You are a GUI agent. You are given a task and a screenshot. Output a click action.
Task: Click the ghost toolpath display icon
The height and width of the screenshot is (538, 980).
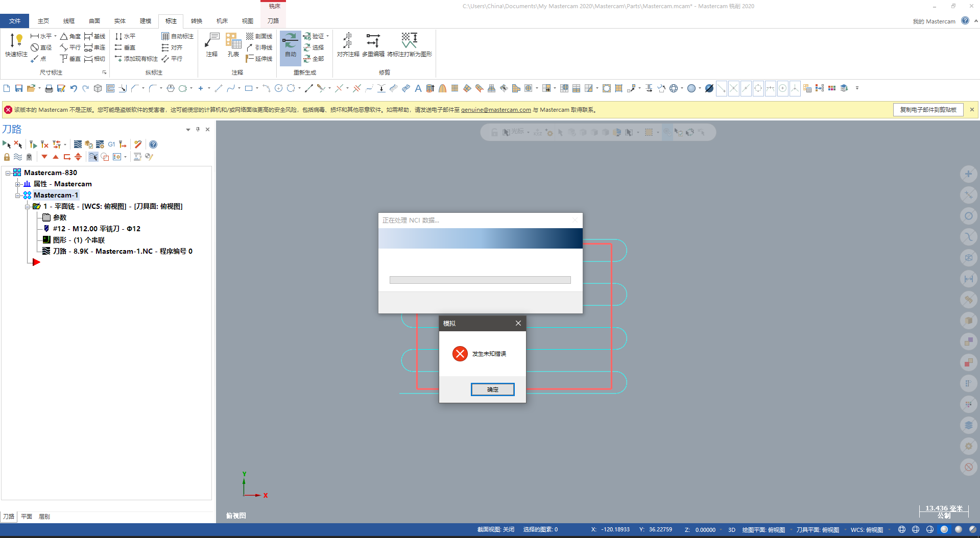click(x=29, y=157)
